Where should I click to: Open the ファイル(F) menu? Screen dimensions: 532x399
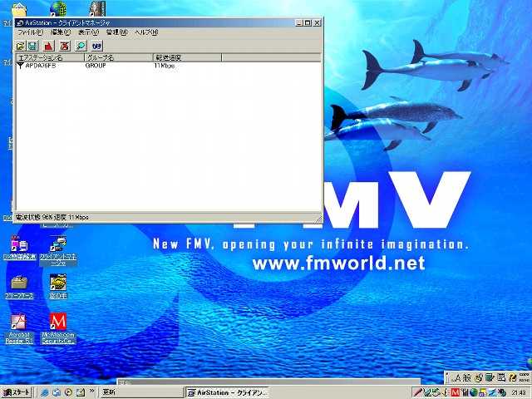(x=30, y=32)
